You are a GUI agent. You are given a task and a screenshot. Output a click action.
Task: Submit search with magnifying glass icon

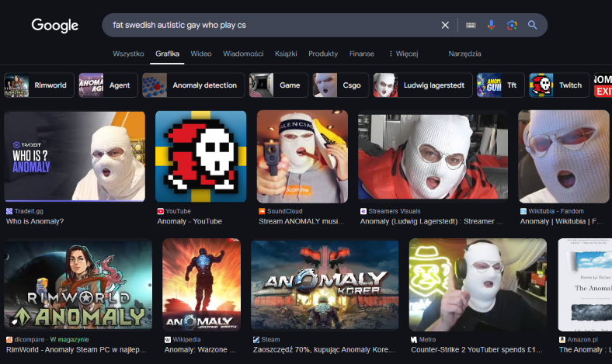point(532,26)
